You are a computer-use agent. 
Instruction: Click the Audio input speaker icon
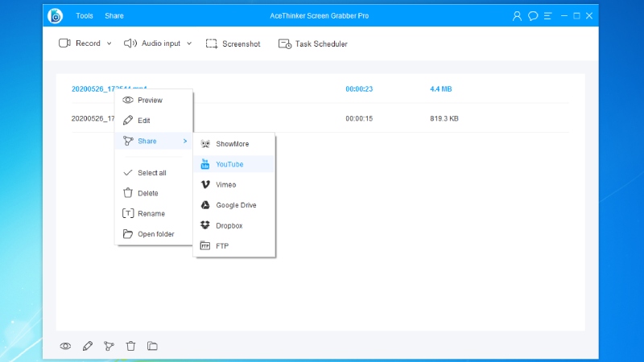130,43
